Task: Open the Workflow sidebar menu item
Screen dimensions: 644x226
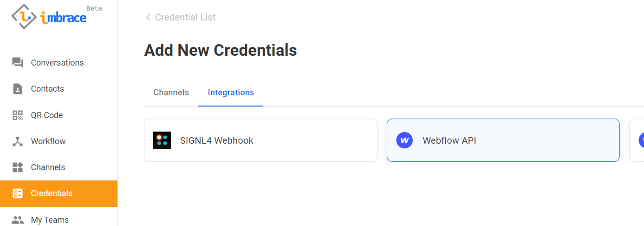Action: [x=48, y=141]
